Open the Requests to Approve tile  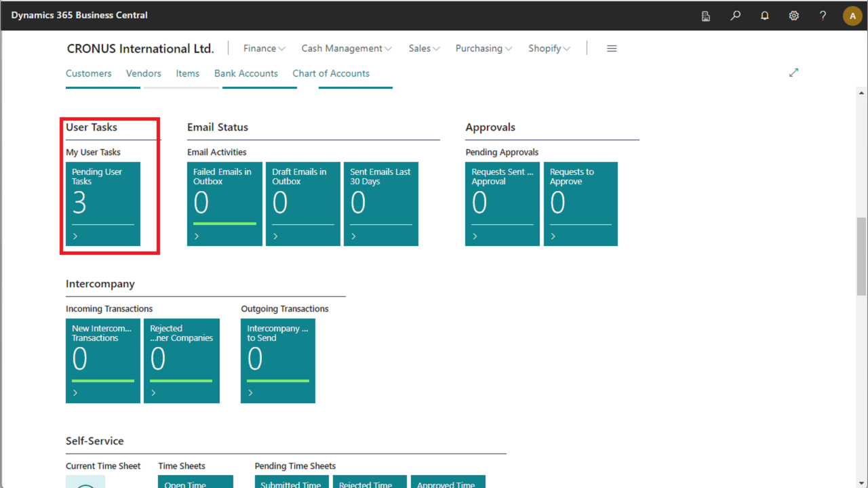tap(580, 203)
